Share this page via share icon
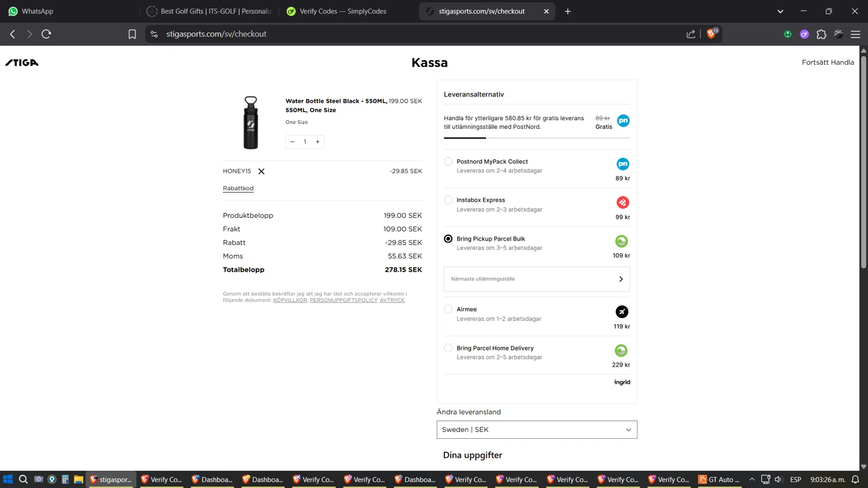The width and height of the screenshot is (868, 488). 691,34
